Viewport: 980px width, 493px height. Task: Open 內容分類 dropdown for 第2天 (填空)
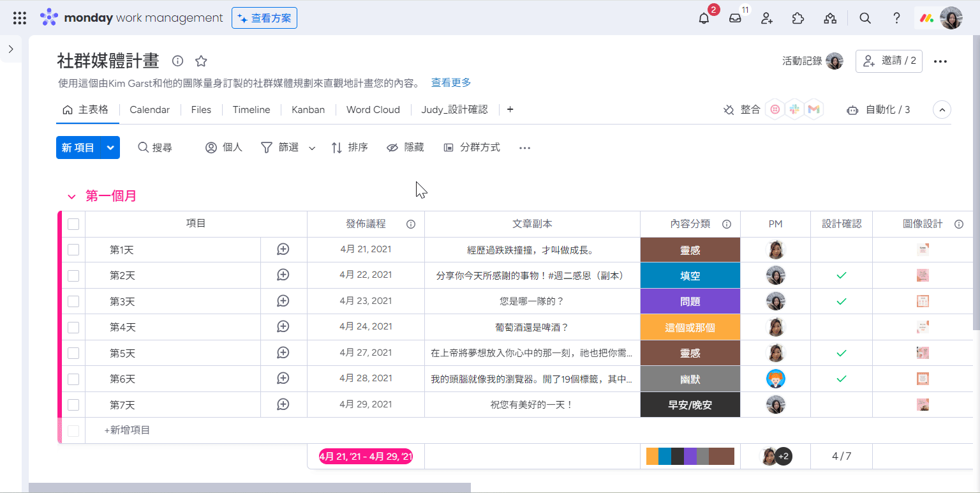click(690, 275)
